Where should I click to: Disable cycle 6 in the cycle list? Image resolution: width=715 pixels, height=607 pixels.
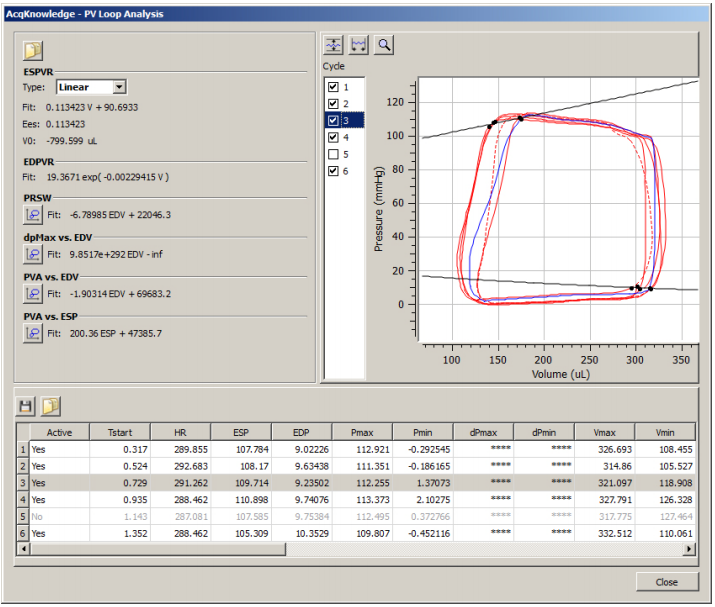pos(334,172)
